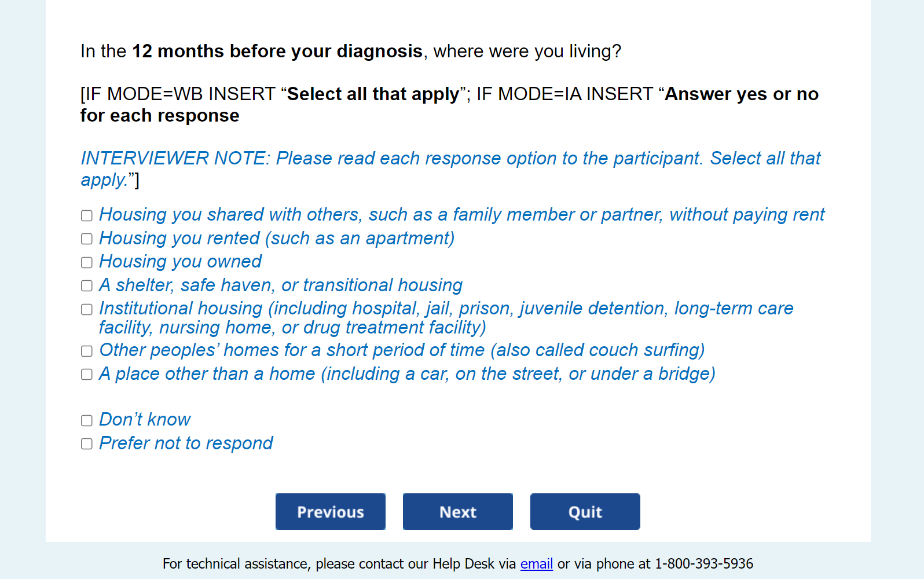Go back with the Previous button
This screenshot has width=924, height=579.
[331, 512]
